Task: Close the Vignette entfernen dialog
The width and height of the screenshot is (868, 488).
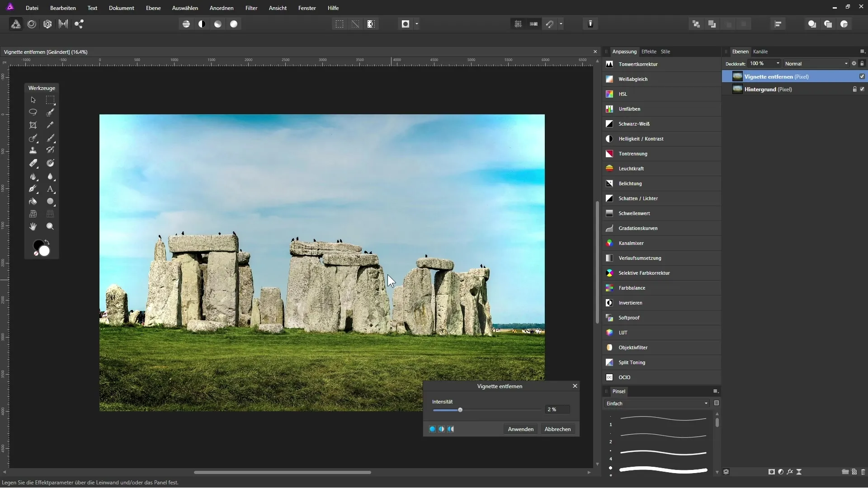Action: point(575,386)
